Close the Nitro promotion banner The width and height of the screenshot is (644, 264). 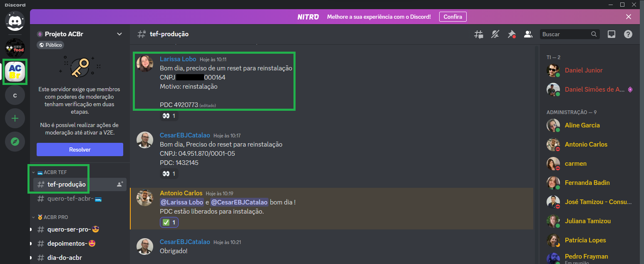click(x=629, y=17)
